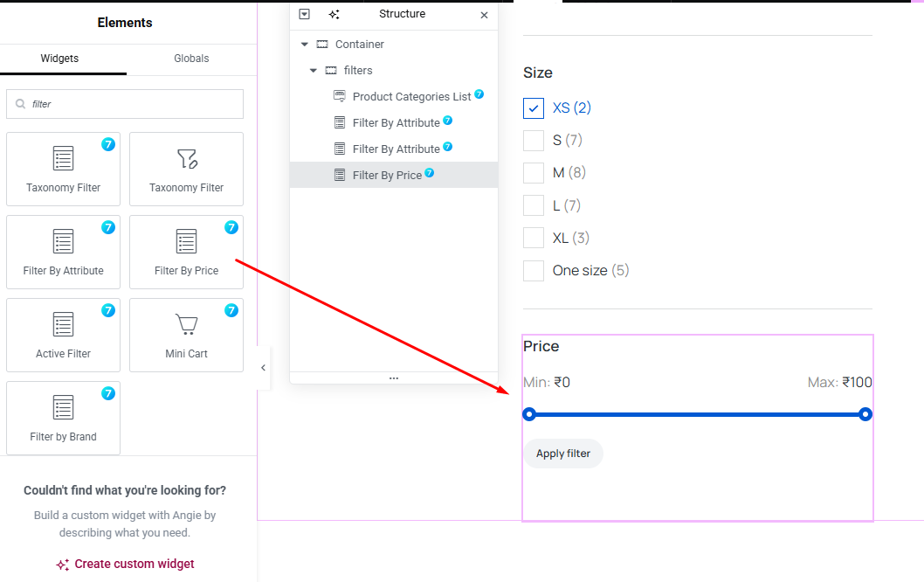924x582 pixels.
Task: Select the Mini Cart widget
Action: [186, 335]
